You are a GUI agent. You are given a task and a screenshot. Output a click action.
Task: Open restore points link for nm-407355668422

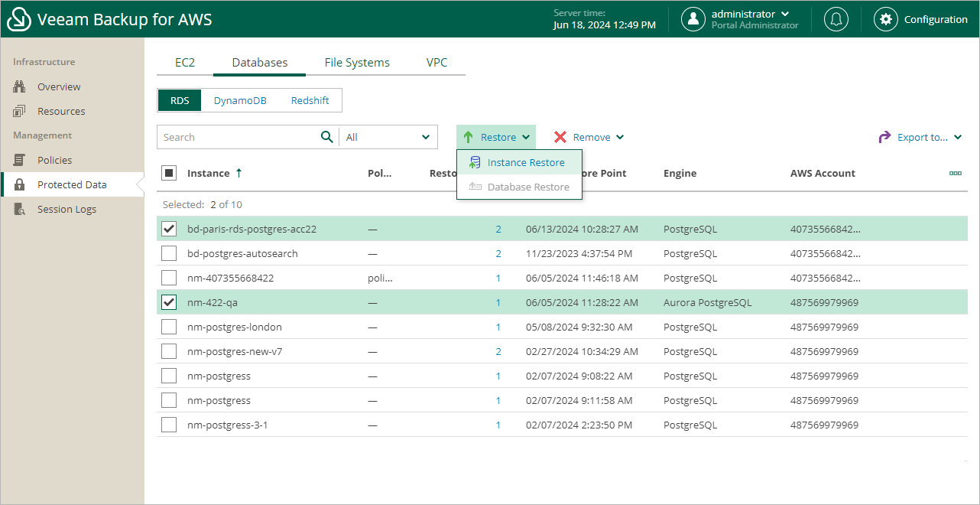click(498, 278)
